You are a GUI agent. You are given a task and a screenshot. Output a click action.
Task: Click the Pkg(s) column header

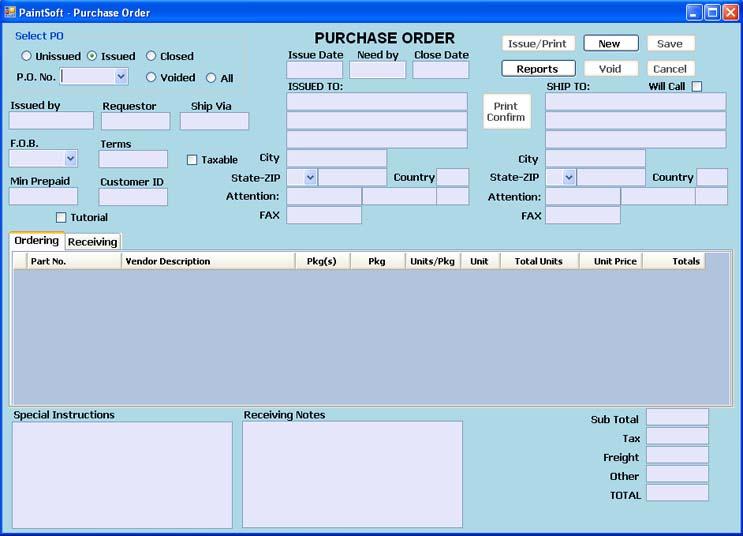click(x=323, y=261)
